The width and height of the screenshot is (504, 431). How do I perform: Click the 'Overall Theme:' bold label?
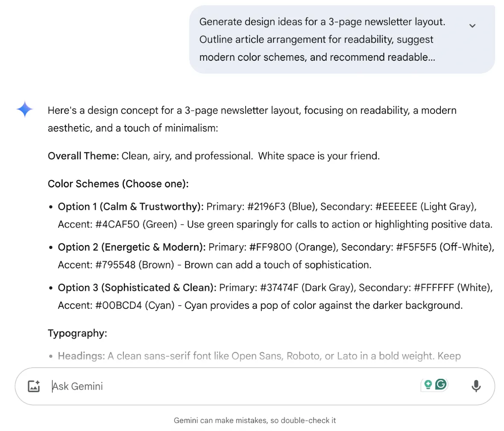(x=83, y=156)
